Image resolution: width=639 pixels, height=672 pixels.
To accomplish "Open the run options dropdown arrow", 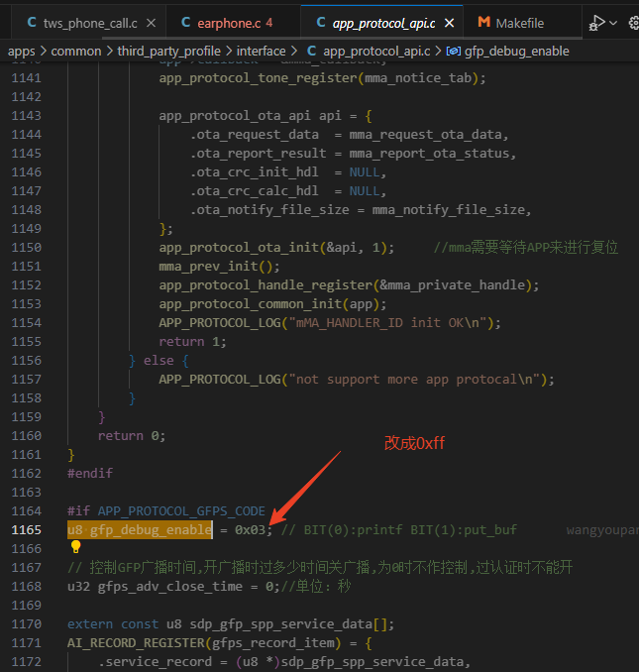I will coord(613,23).
